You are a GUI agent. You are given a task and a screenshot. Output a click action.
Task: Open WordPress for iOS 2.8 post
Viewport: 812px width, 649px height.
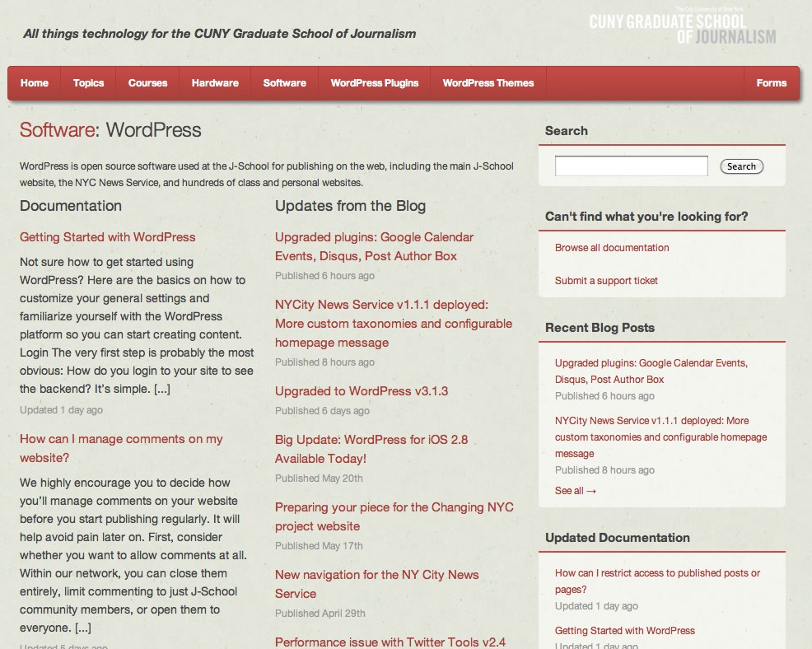point(371,449)
